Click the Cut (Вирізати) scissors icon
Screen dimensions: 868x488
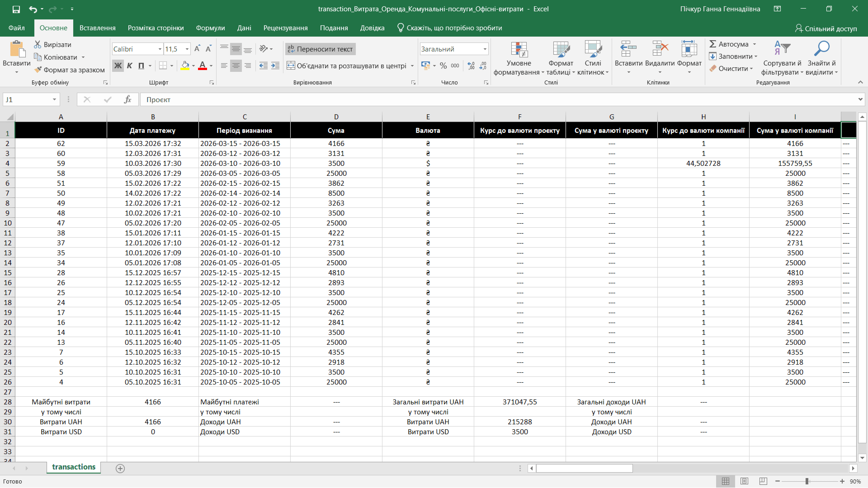37,45
